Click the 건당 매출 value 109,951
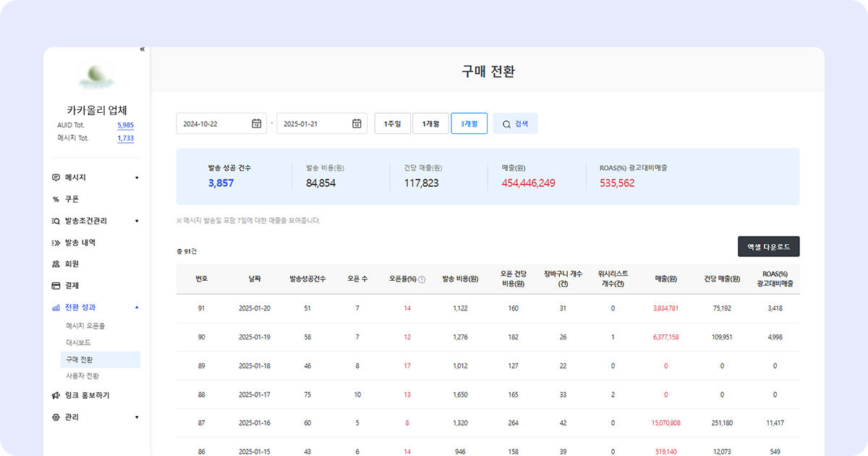The height and width of the screenshot is (456, 868). [722, 337]
